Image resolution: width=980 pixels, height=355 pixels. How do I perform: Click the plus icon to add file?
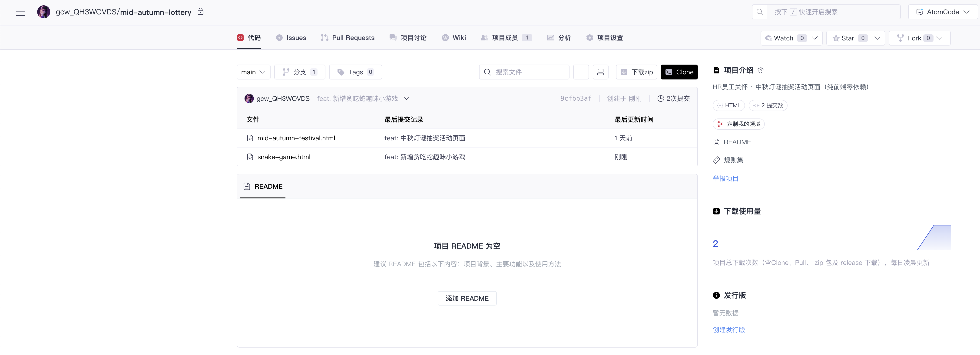point(581,72)
